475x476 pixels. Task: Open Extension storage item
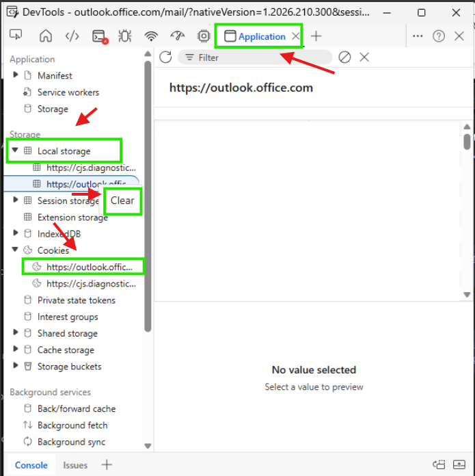[72, 217]
